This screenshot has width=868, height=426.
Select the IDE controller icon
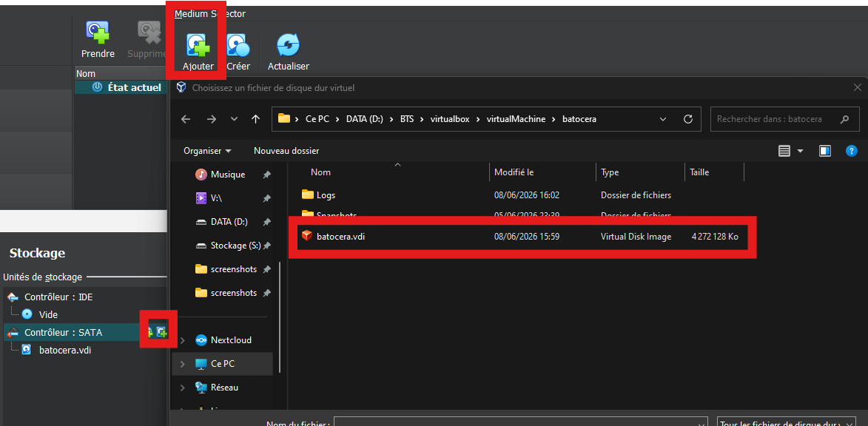tap(13, 297)
